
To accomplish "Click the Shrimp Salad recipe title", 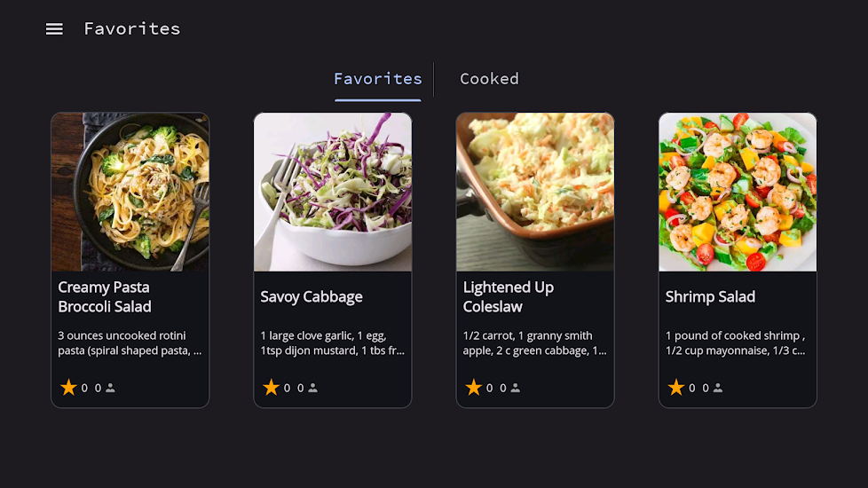I will [x=710, y=297].
